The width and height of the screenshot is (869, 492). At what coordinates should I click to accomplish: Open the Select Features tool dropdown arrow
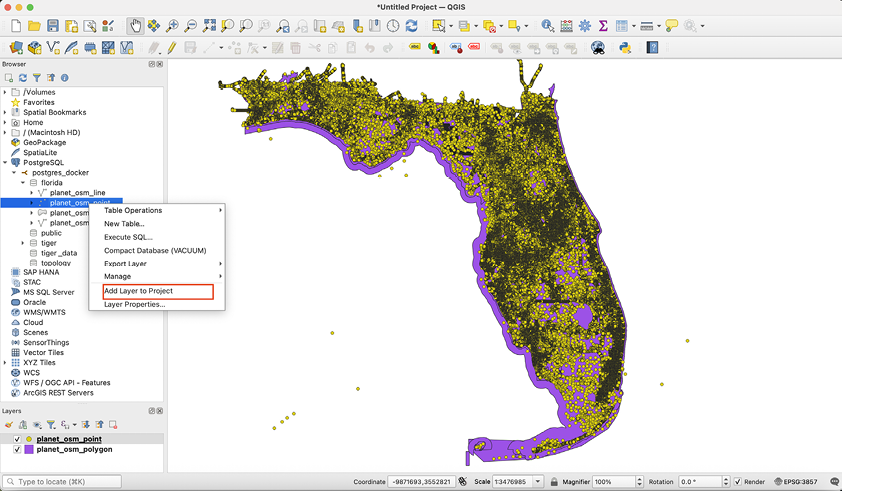coord(451,26)
